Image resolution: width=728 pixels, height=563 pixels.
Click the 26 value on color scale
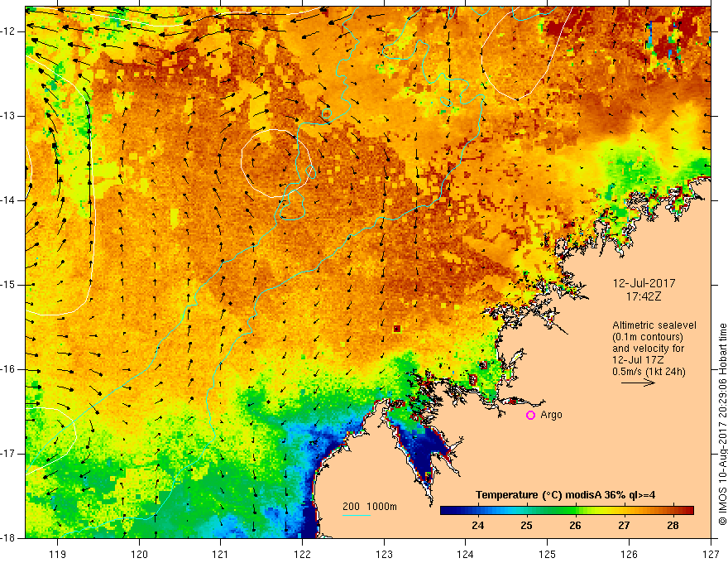[x=575, y=526]
